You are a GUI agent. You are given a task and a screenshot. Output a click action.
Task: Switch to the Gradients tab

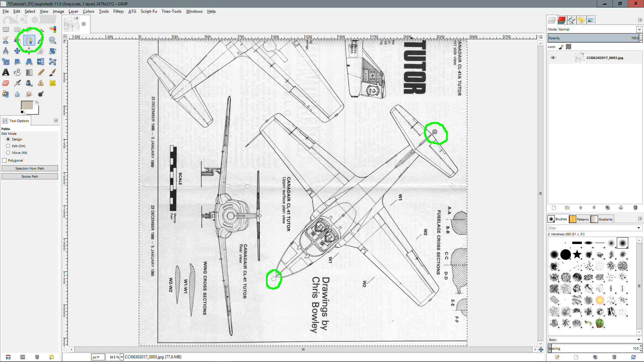(x=602, y=219)
